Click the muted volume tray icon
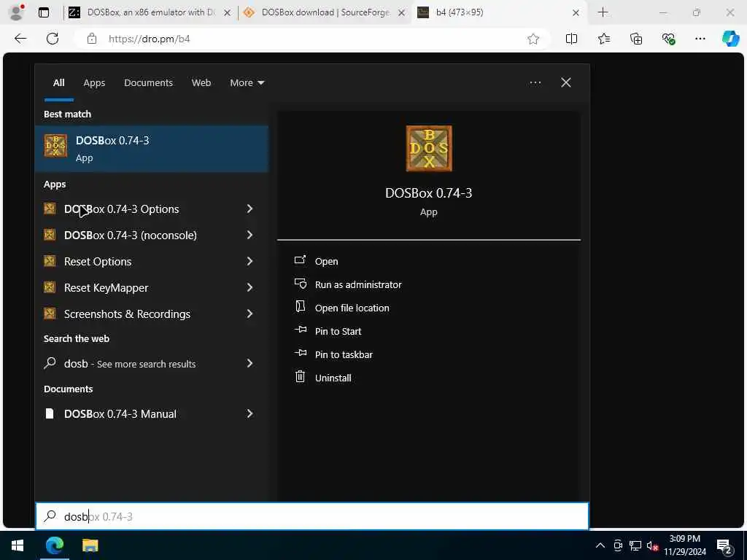This screenshot has height=560, width=747. coord(652,545)
